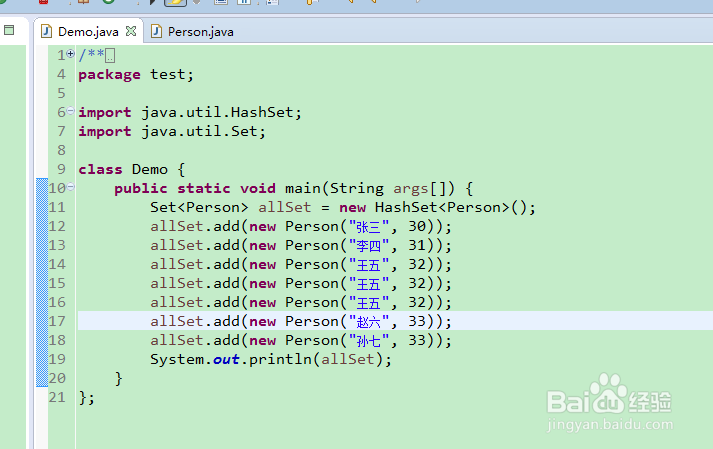Click 'System.out.println(allSet);' statement
The width and height of the screenshot is (713, 449).
[271, 360]
